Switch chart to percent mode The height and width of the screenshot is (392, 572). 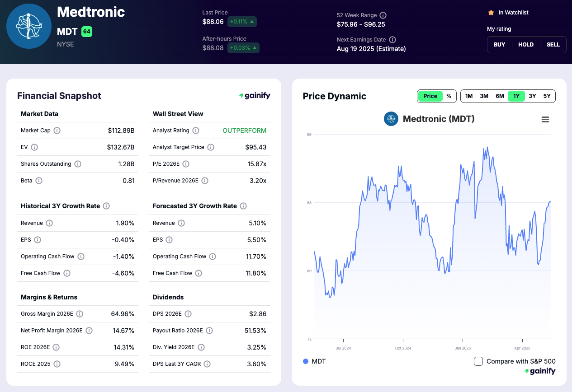click(449, 96)
